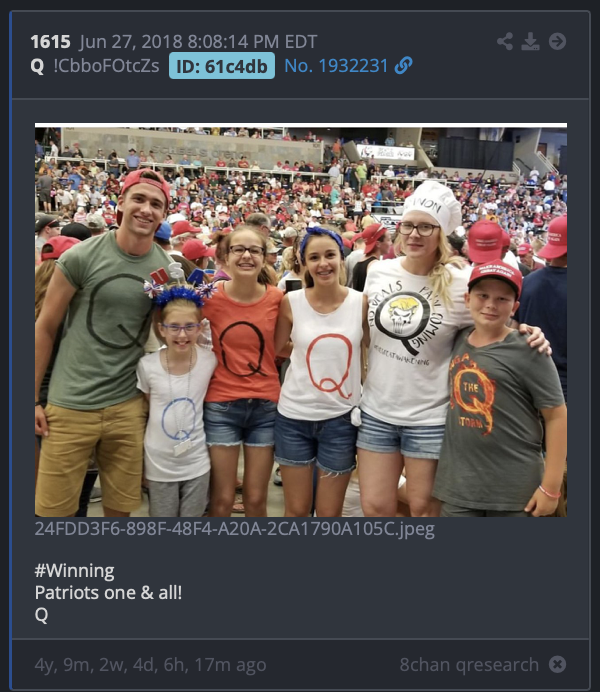600x692 pixels.
Task: Click the tripcode !CbboFOtcZs
Action: pos(106,66)
